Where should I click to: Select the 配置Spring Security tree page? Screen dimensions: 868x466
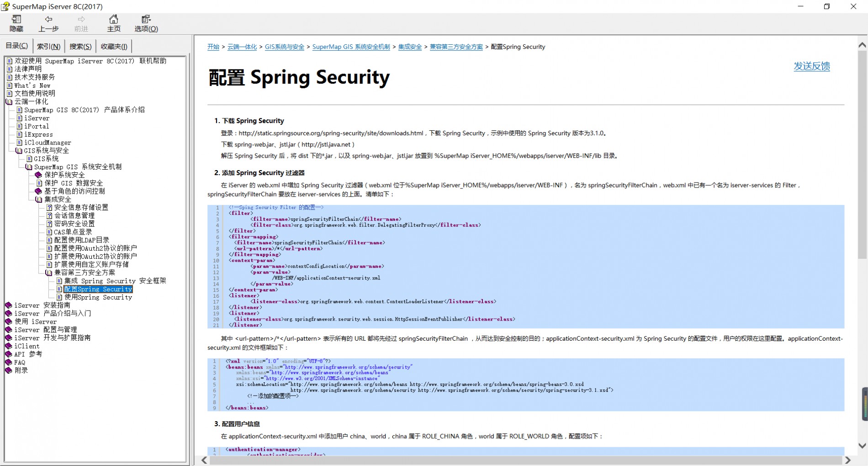point(98,289)
